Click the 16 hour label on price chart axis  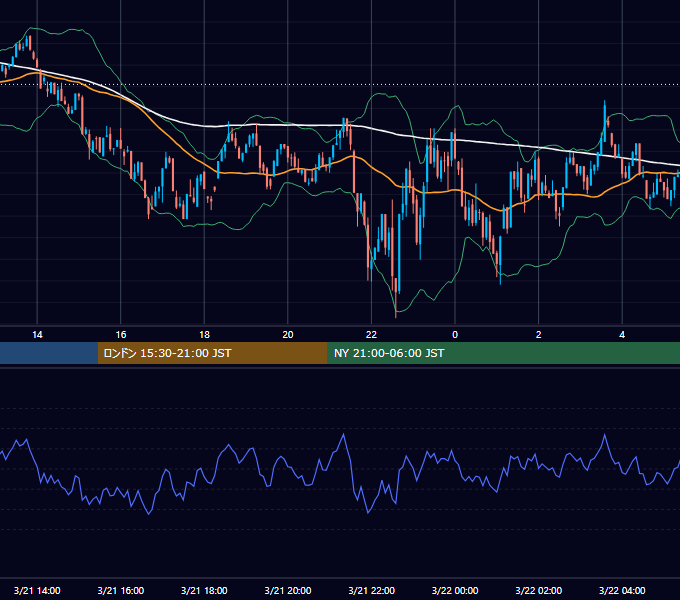pyautogui.click(x=121, y=335)
